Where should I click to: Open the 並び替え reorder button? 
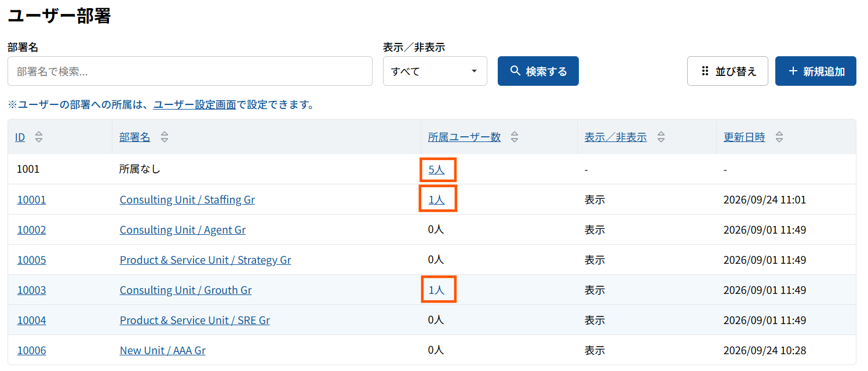pyautogui.click(x=728, y=71)
